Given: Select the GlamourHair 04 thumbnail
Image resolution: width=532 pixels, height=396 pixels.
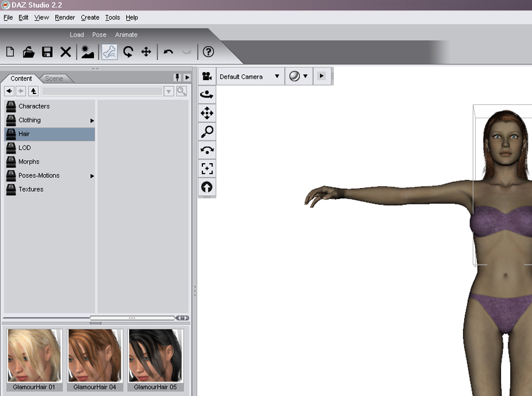Looking at the screenshot, I should coord(95,356).
